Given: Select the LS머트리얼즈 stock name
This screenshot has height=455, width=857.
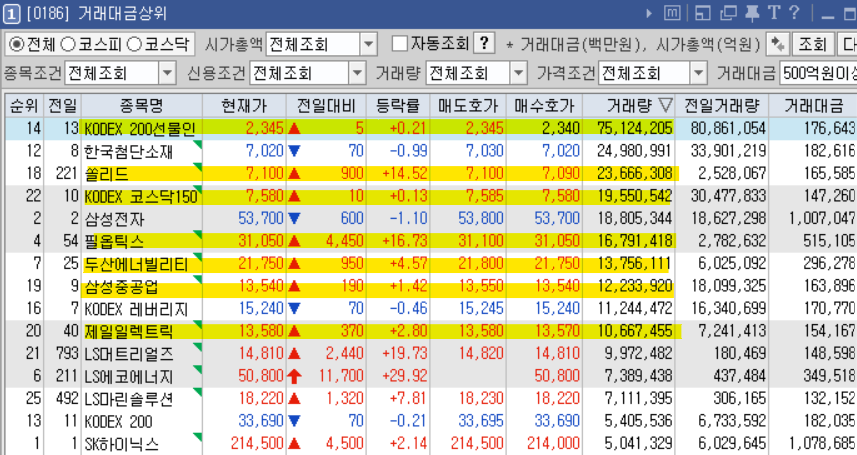Looking at the screenshot, I should (x=129, y=354).
